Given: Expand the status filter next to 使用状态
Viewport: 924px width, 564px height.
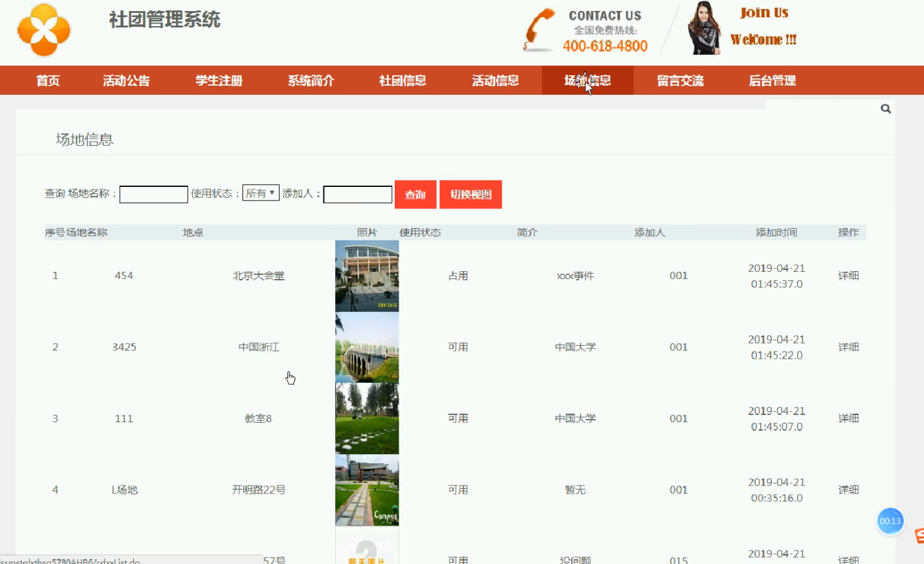Looking at the screenshot, I should point(260,192).
